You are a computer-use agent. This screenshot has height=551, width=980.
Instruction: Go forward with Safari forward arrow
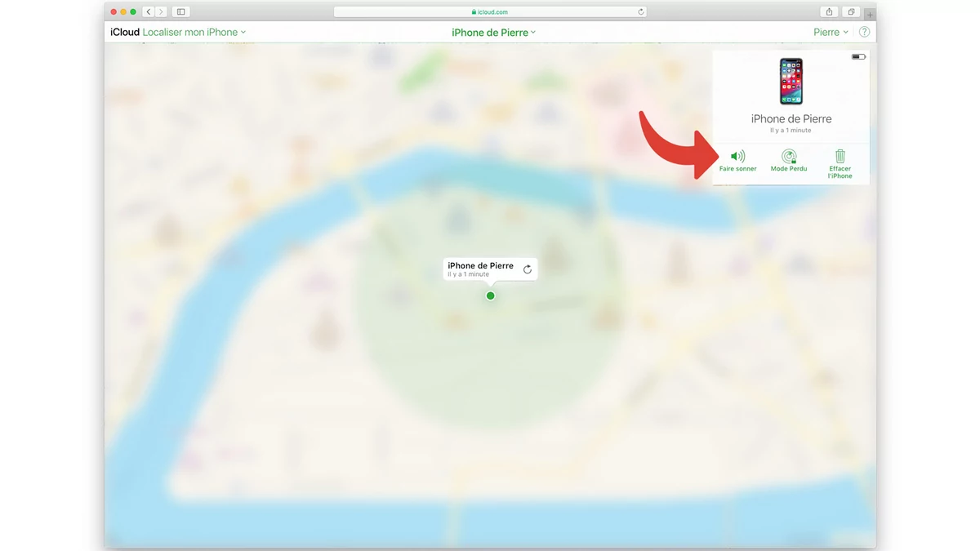click(x=161, y=11)
